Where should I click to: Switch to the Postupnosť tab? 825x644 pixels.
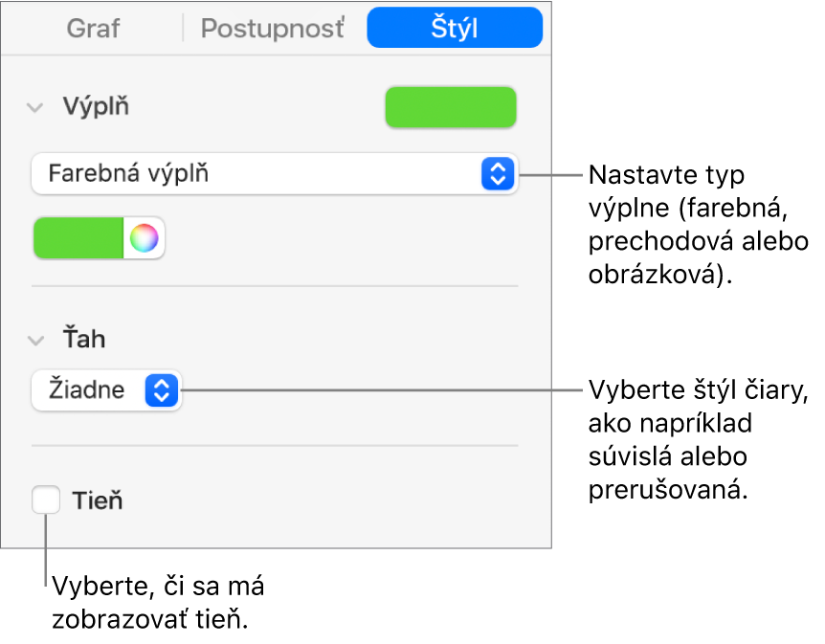coord(272,29)
